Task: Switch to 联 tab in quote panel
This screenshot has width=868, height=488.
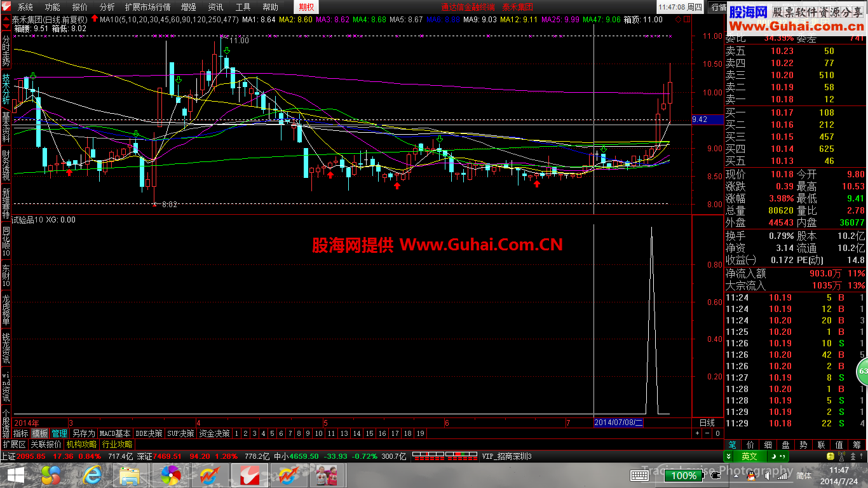Action: (x=821, y=445)
